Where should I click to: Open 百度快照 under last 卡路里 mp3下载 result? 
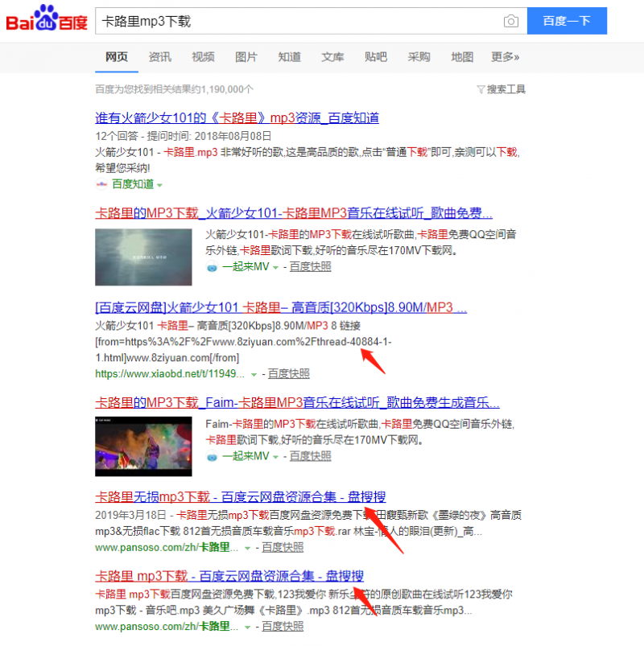click(x=283, y=627)
